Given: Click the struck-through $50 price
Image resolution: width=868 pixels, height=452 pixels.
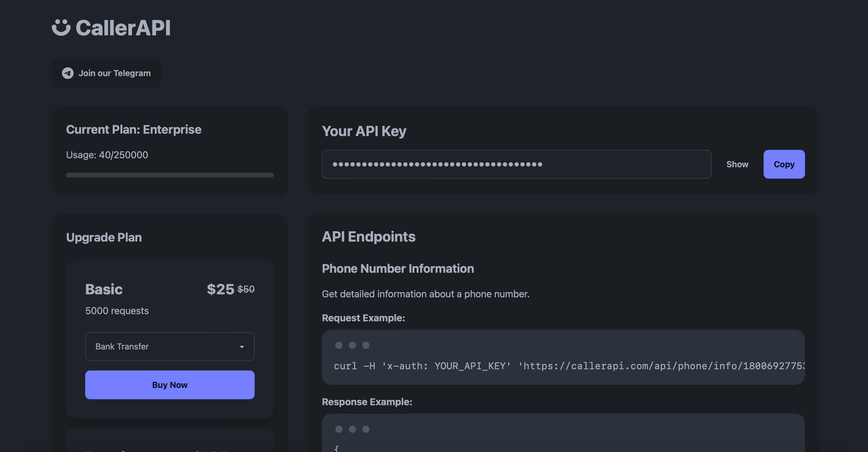Looking at the screenshot, I should 246,289.
